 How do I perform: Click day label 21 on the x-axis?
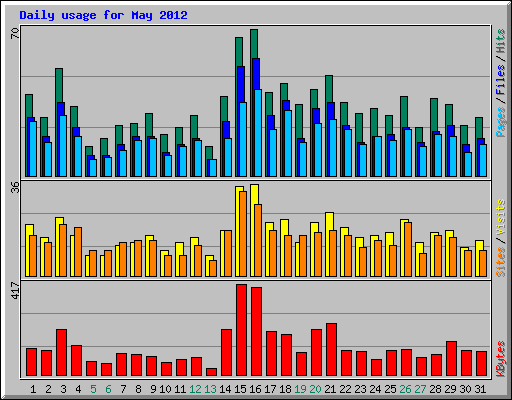[330, 389]
